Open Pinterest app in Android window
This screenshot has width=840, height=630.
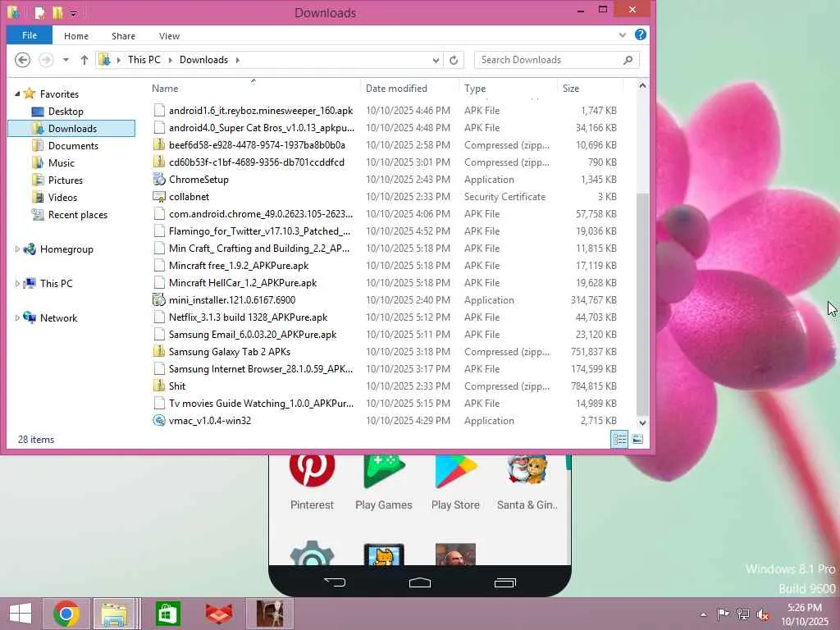tap(312, 481)
